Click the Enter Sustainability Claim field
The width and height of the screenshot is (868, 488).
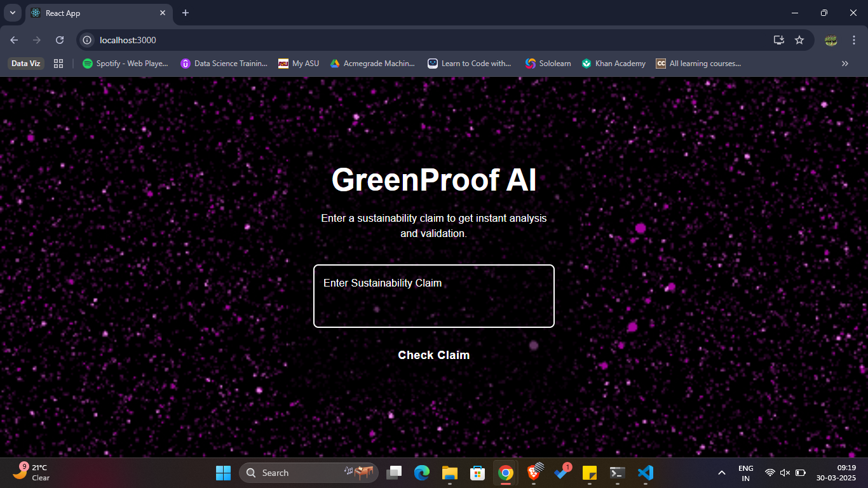pyautogui.click(x=434, y=295)
